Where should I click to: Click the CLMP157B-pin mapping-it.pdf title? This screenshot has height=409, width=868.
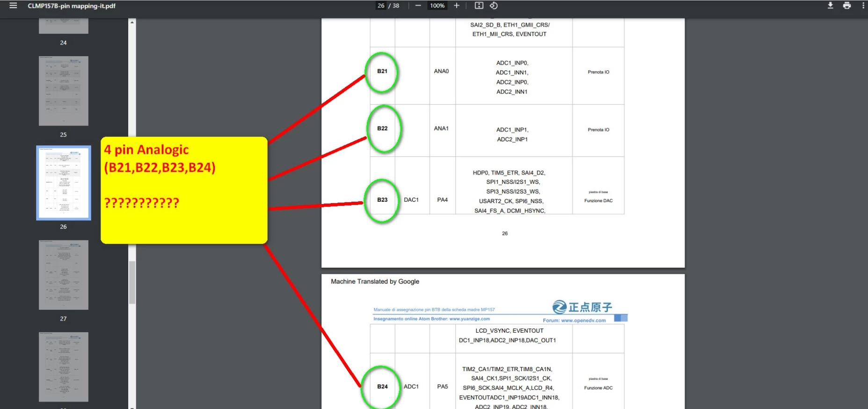[72, 6]
